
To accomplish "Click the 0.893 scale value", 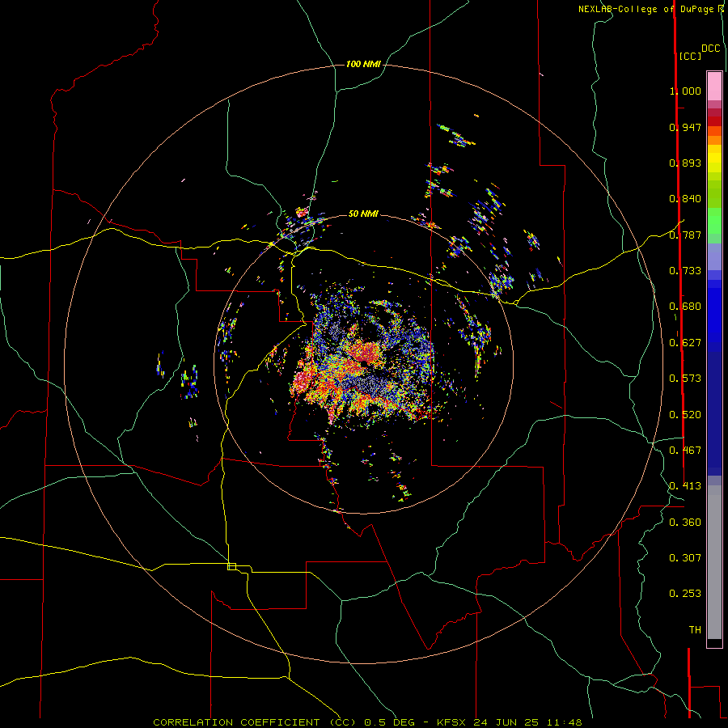I will (685, 163).
